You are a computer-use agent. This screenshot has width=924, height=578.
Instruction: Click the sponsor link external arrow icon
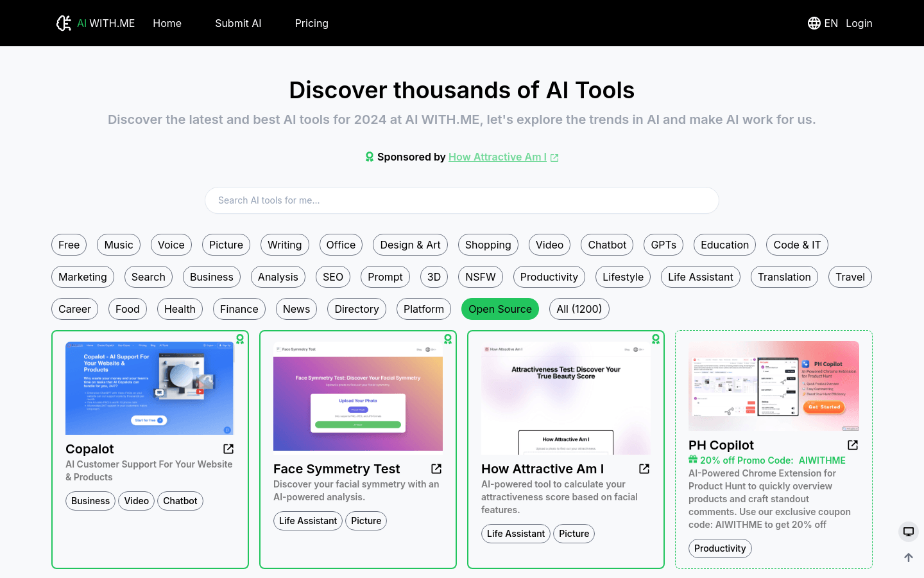coord(554,158)
